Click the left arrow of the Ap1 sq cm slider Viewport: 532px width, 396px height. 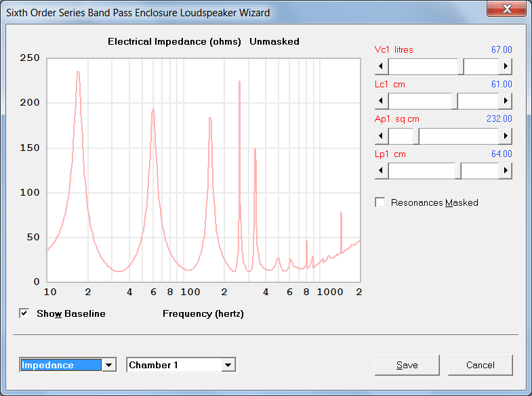coord(382,136)
